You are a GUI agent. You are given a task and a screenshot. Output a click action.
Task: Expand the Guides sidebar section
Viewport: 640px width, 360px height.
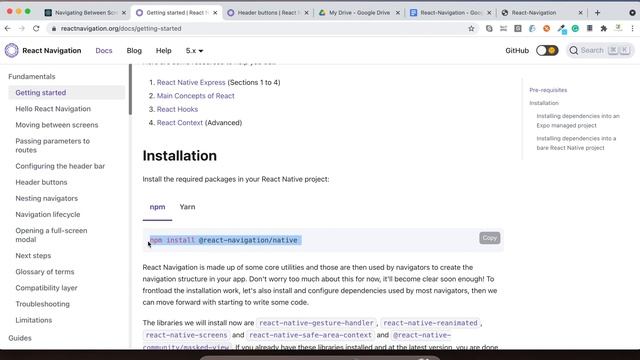coord(20,338)
